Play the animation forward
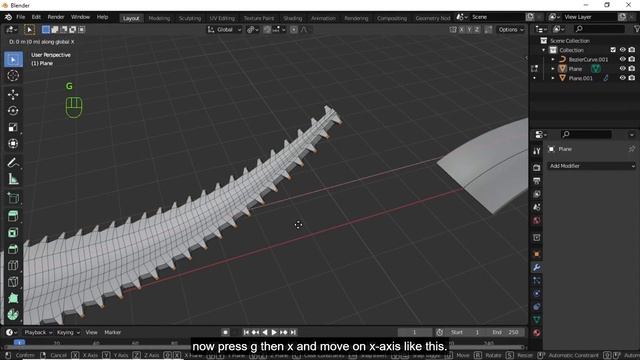Screen dimensions: 640x360 274,332
